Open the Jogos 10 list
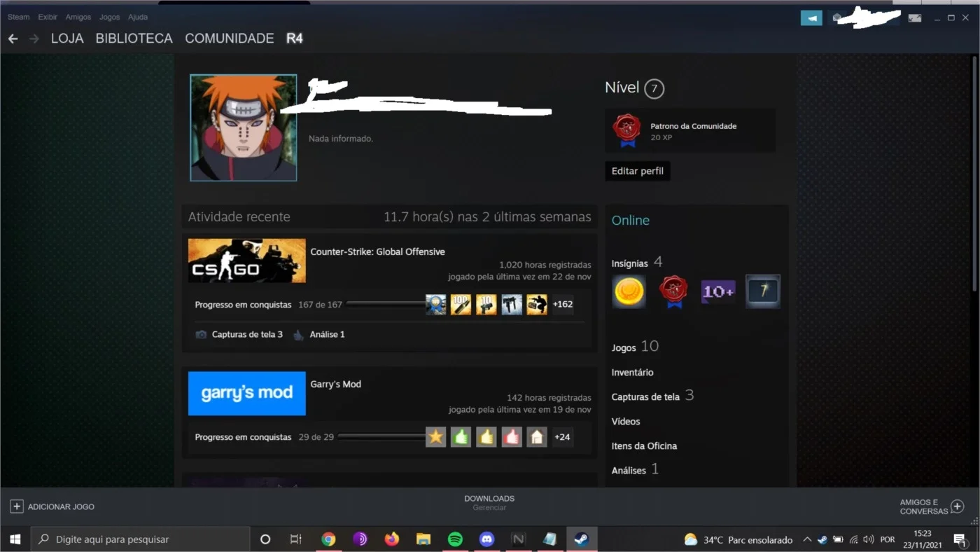This screenshot has width=980, height=552. pos(635,346)
